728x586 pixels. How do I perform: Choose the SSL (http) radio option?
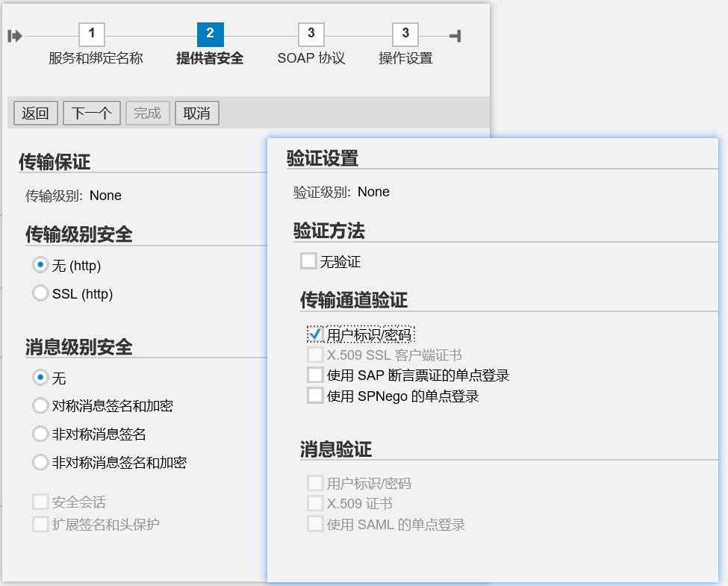click(40, 293)
